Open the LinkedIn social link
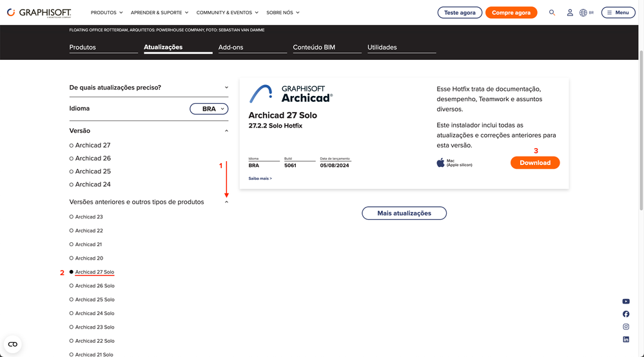644x357 pixels. coord(626,340)
